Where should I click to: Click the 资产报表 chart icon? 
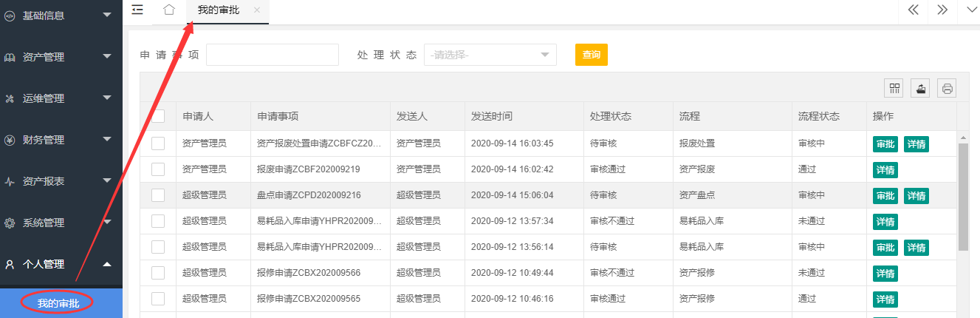(x=10, y=180)
